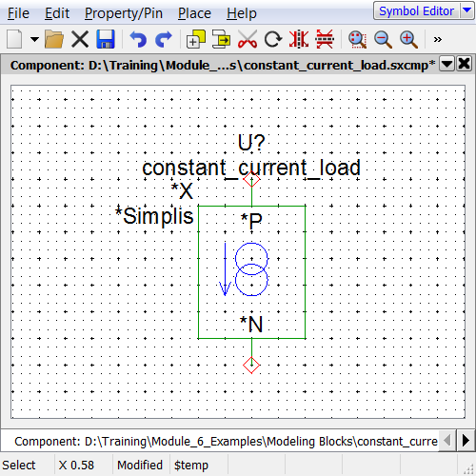Zoom in with the plus magnifier
Screen dimensions: 476x476
pyautogui.click(x=408, y=39)
